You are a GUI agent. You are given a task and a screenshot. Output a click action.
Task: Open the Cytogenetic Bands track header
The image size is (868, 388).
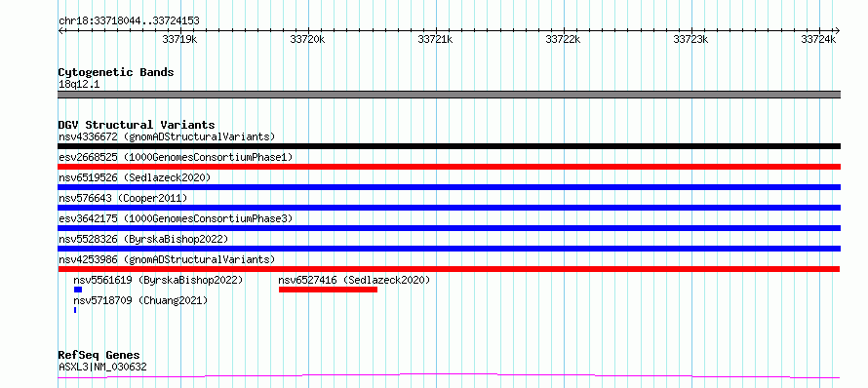click(116, 72)
